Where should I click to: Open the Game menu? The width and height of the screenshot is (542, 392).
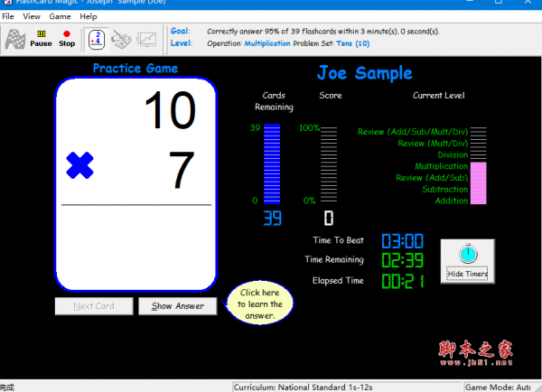60,16
